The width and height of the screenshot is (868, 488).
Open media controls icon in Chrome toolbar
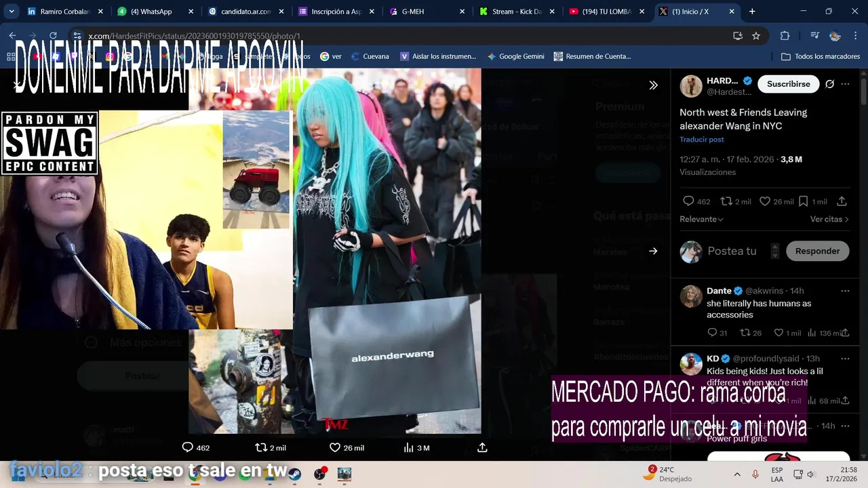pos(815,36)
